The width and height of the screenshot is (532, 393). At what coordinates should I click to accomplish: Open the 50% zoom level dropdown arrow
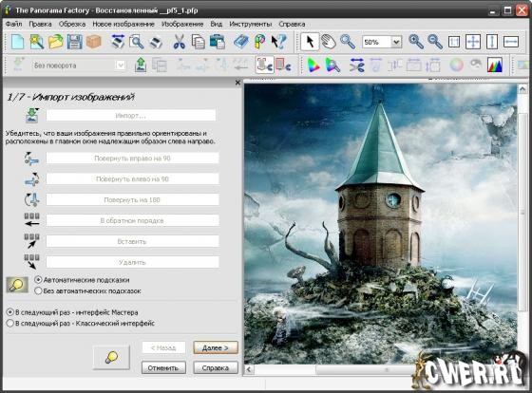point(395,42)
